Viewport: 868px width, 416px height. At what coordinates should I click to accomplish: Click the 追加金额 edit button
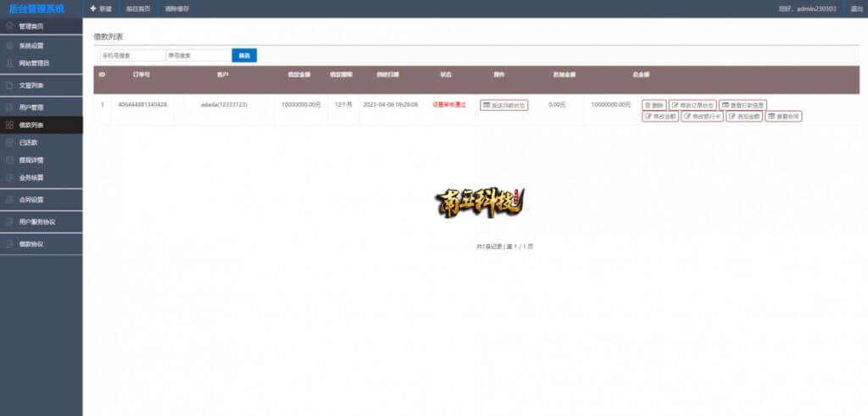(x=744, y=116)
